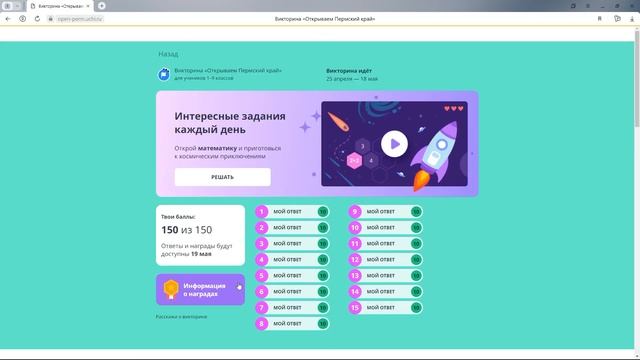Viewport: 640px width, 360px height.
Task: Open question 4 мой ответ
Action: click(292, 259)
